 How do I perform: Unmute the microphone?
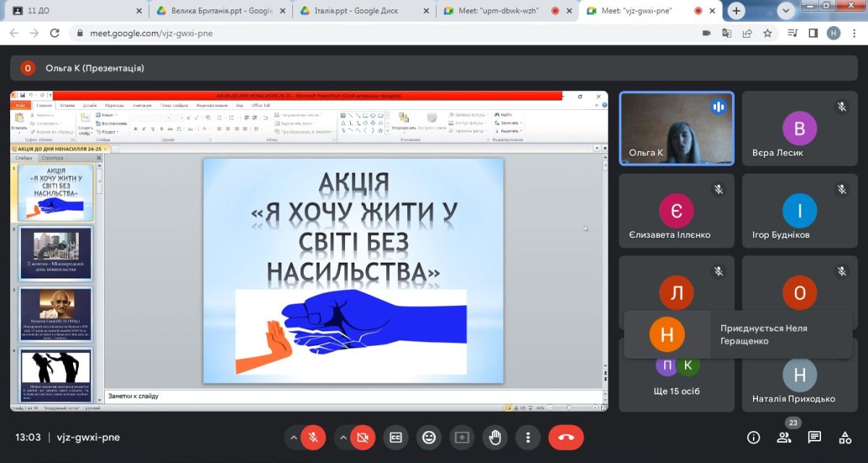(313, 437)
